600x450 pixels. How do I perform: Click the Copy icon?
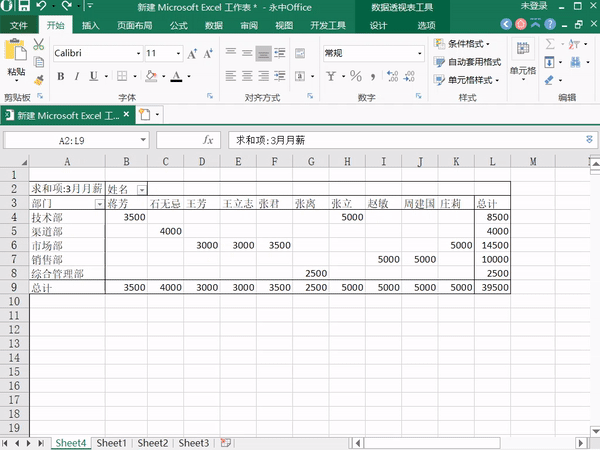(x=39, y=62)
